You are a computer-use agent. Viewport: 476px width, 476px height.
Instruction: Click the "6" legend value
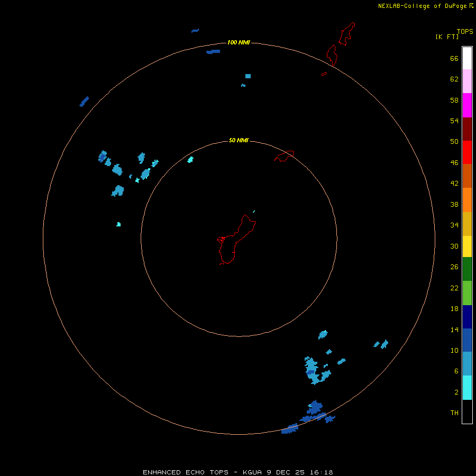click(456, 371)
